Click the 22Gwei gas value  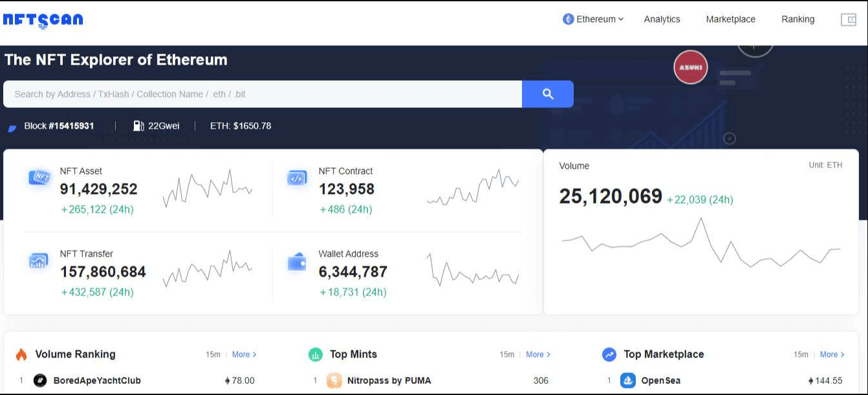[164, 126]
